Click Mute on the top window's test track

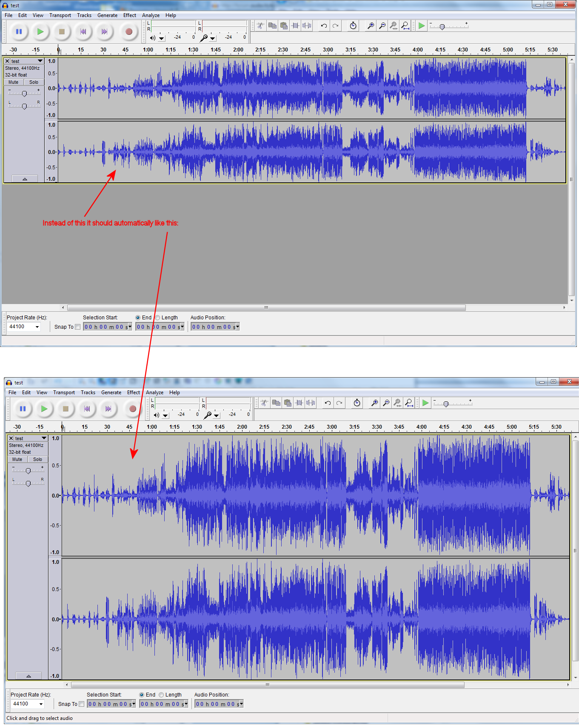coord(14,82)
